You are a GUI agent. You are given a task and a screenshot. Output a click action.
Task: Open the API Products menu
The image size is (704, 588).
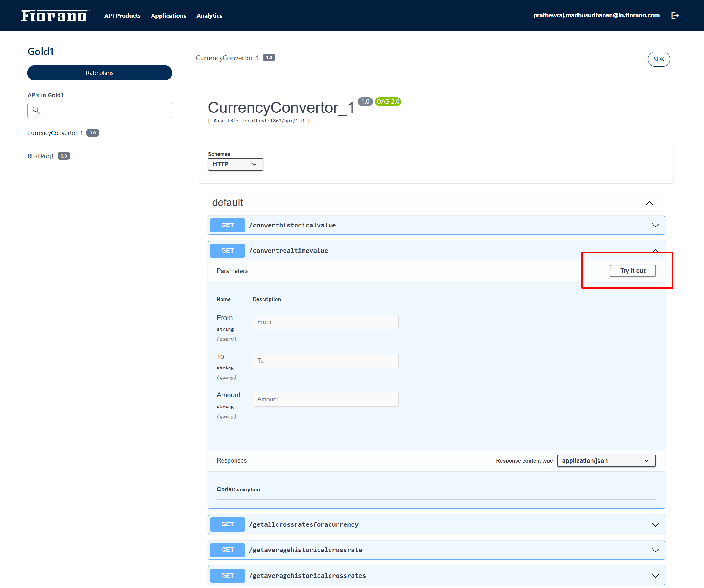coord(122,16)
